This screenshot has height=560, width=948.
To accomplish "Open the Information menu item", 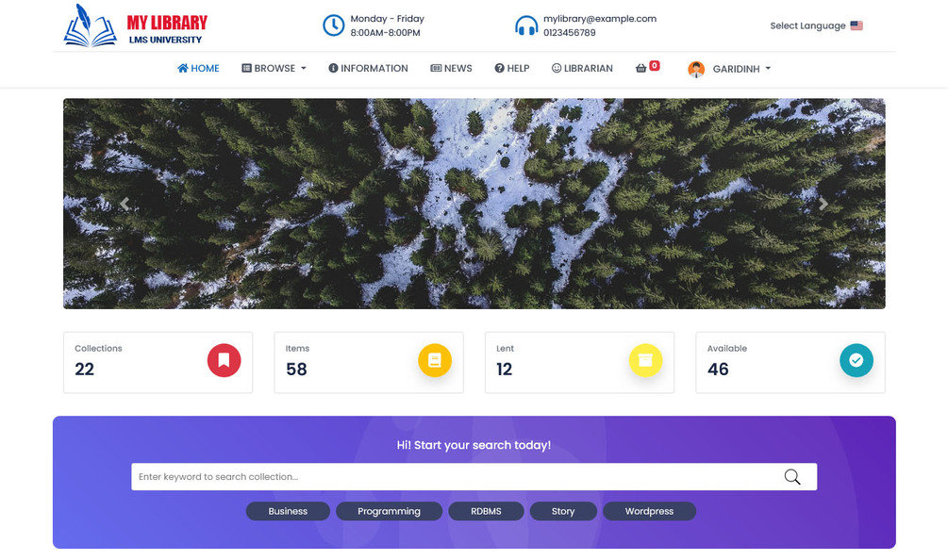I will [368, 68].
